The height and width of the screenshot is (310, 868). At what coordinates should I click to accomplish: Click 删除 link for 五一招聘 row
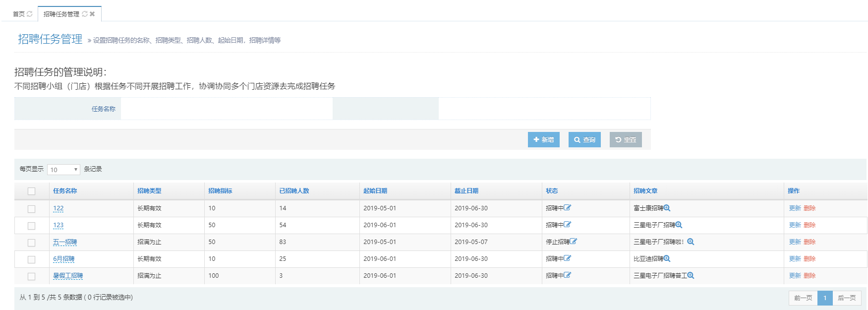click(810, 242)
